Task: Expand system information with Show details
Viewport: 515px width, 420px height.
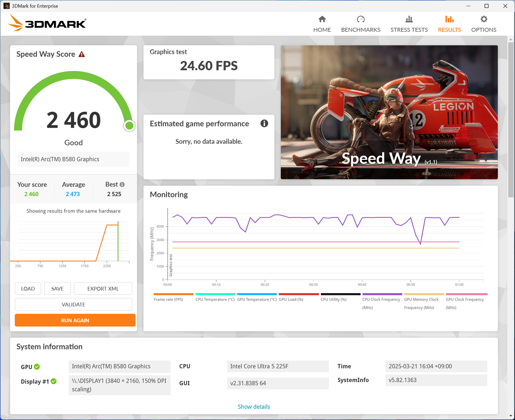Action: coord(254,407)
